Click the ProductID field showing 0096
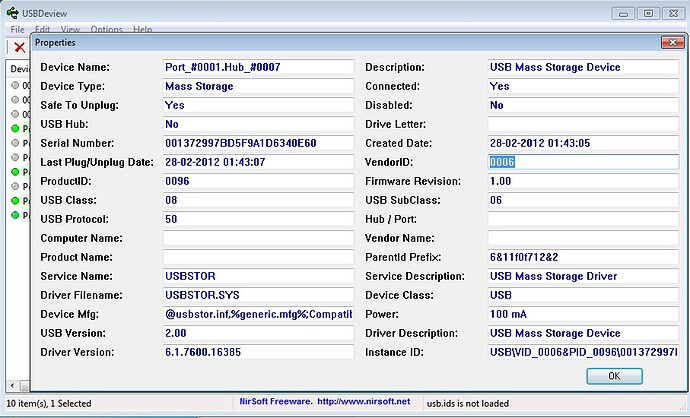The height and width of the screenshot is (418, 690). [258, 181]
